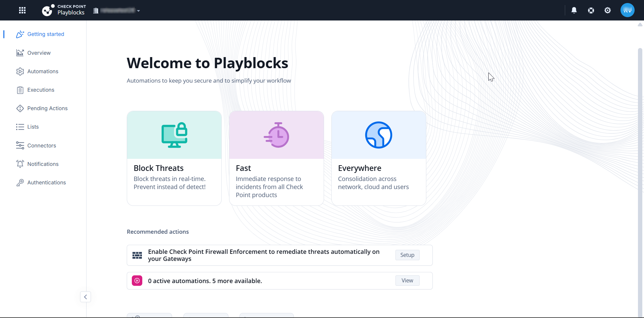Select Connectors in the sidebar

(x=42, y=145)
